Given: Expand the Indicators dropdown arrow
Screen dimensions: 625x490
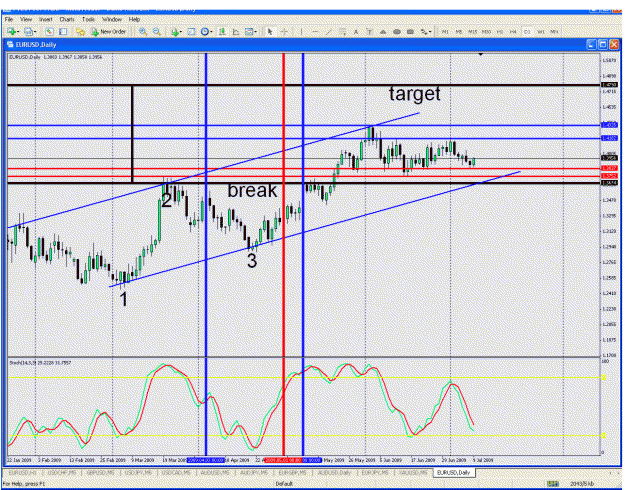Looking at the screenshot, I should [181, 32].
